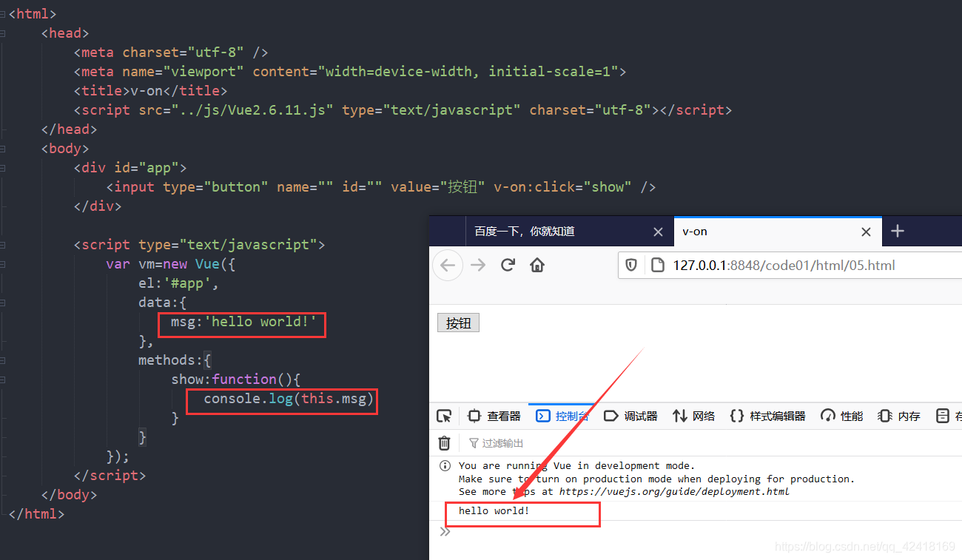Click the script src Vue2.6.11.js line

tap(403, 110)
